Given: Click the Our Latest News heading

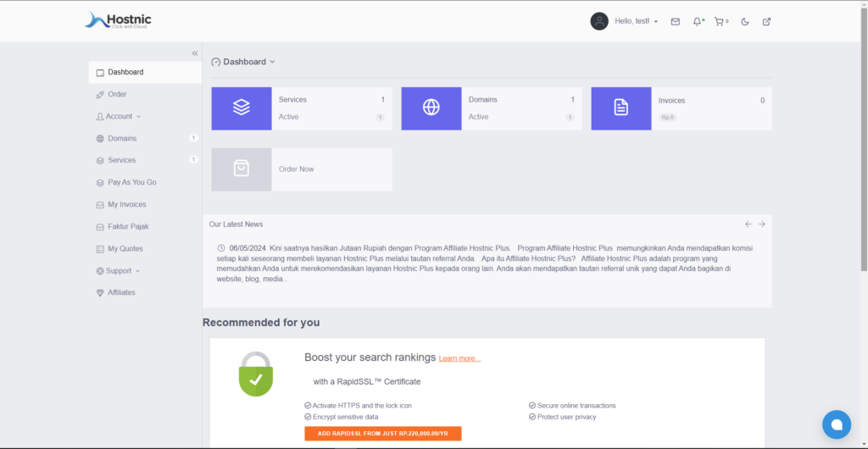Looking at the screenshot, I should tap(236, 224).
